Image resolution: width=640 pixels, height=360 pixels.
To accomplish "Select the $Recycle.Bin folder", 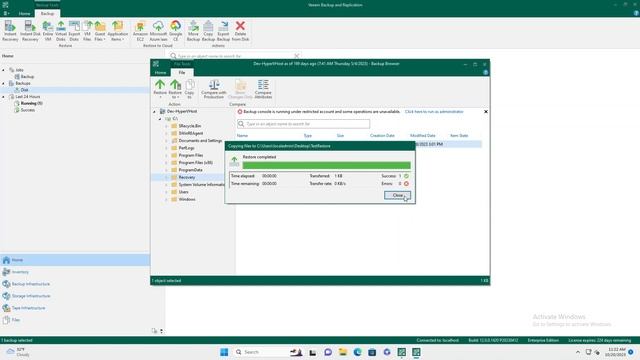I will 190,126.
